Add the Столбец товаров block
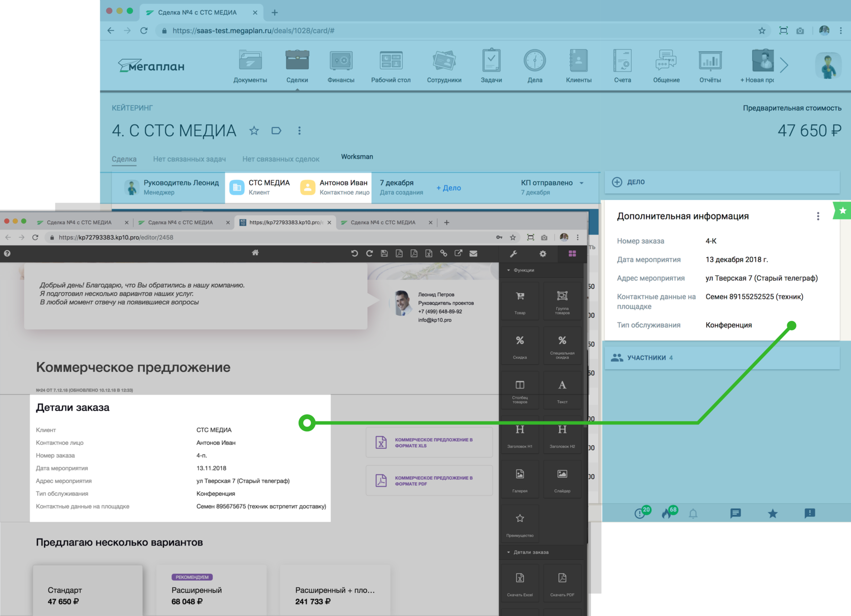The width and height of the screenshot is (851, 616). point(520,391)
